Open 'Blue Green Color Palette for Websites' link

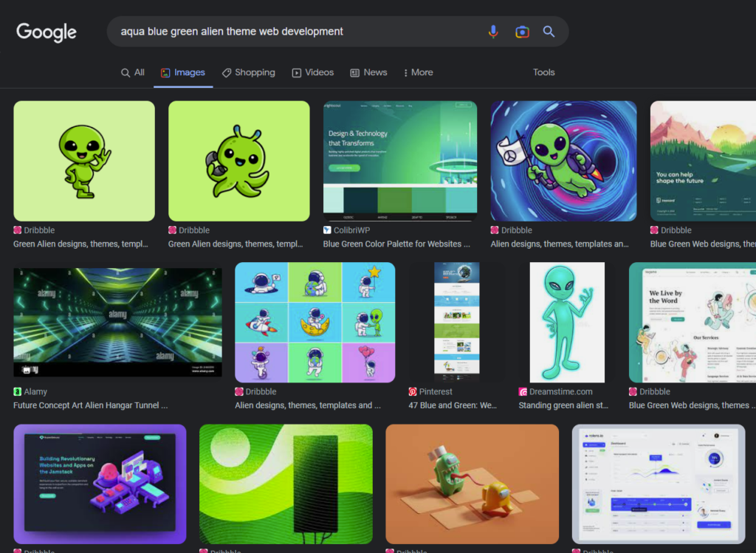click(396, 244)
